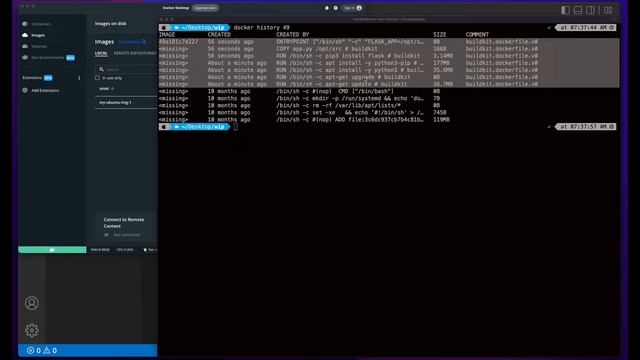
Task: Click the Docker whale status indicator
Action: click(52, 250)
